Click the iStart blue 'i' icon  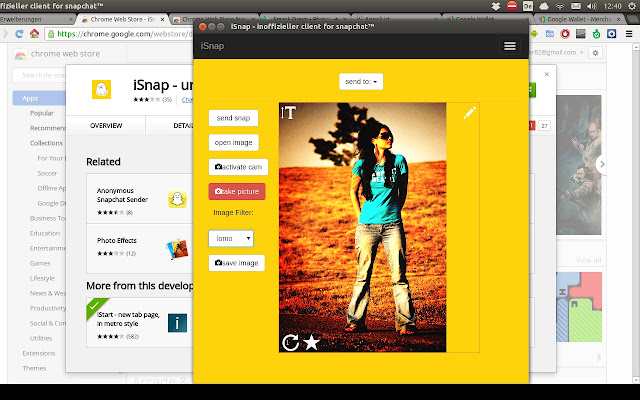pos(177,323)
